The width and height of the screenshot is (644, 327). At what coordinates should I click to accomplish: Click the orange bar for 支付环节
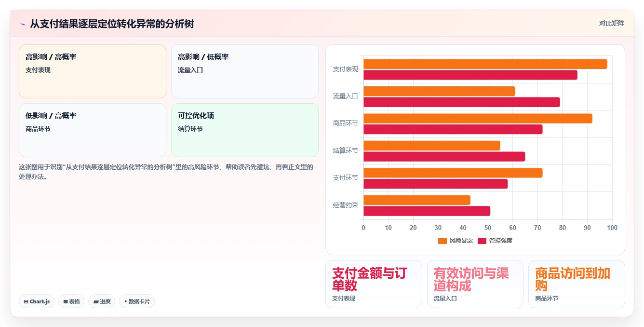pos(453,173)
